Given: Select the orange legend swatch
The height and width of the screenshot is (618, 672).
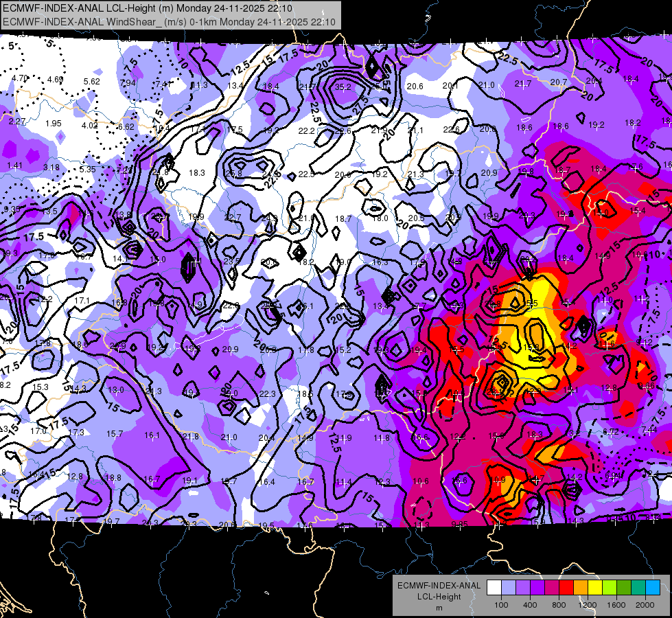Looking at the screenshot, I should click(581, 588).
